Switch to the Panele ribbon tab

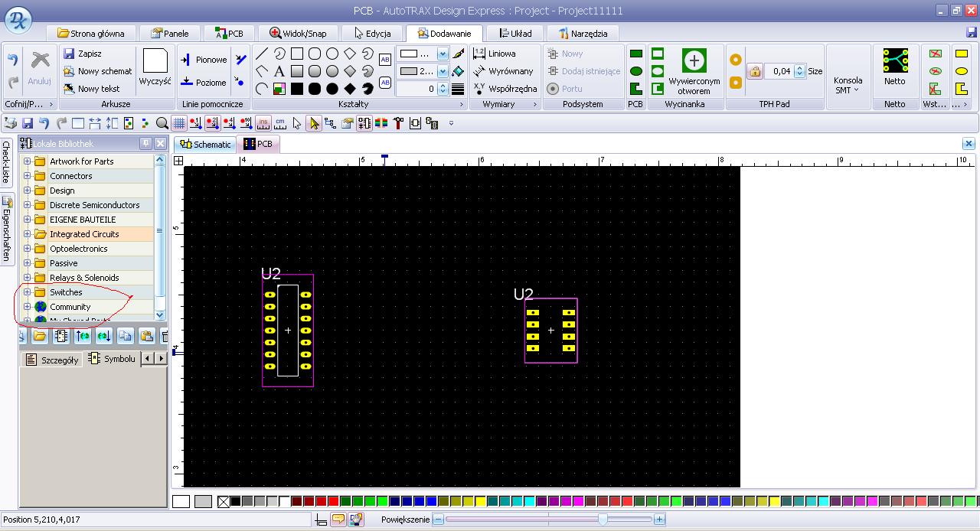[169, 34]
